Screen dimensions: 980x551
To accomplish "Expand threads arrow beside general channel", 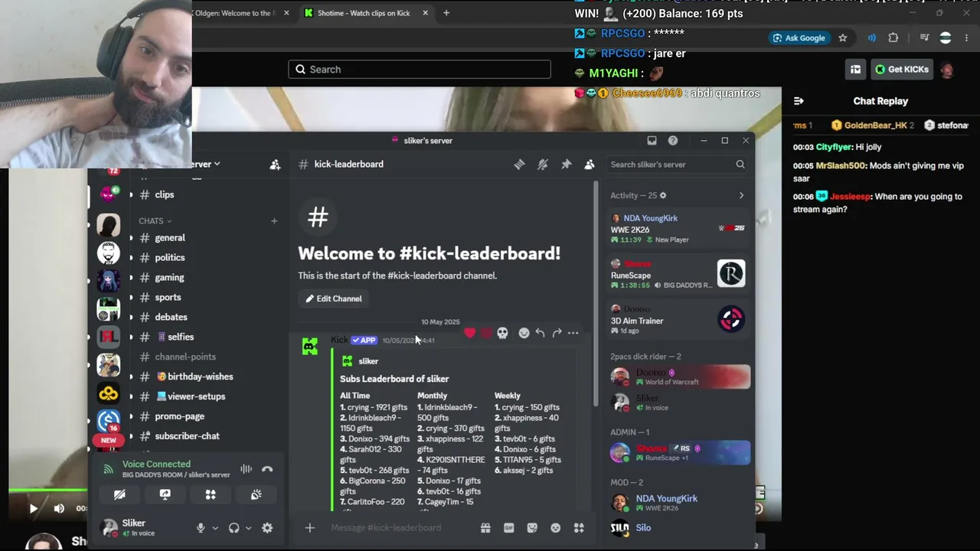I will (131, 238).
